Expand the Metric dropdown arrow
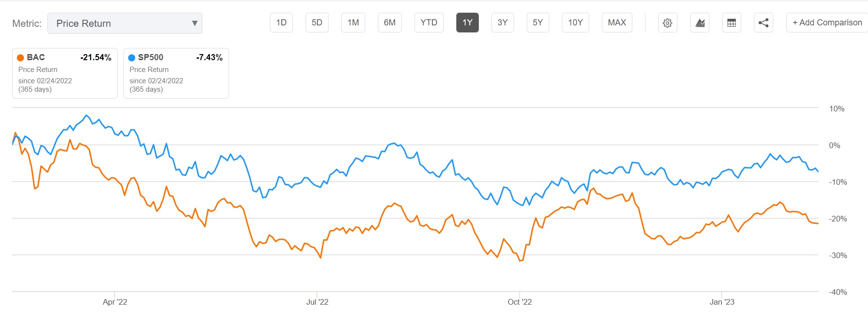The image size is (868, 315). click(x=194, y=23)
